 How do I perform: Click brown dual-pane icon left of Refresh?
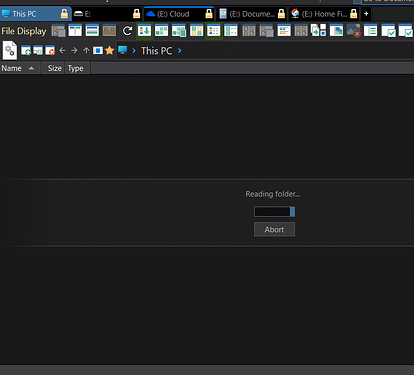click(109, 31)
